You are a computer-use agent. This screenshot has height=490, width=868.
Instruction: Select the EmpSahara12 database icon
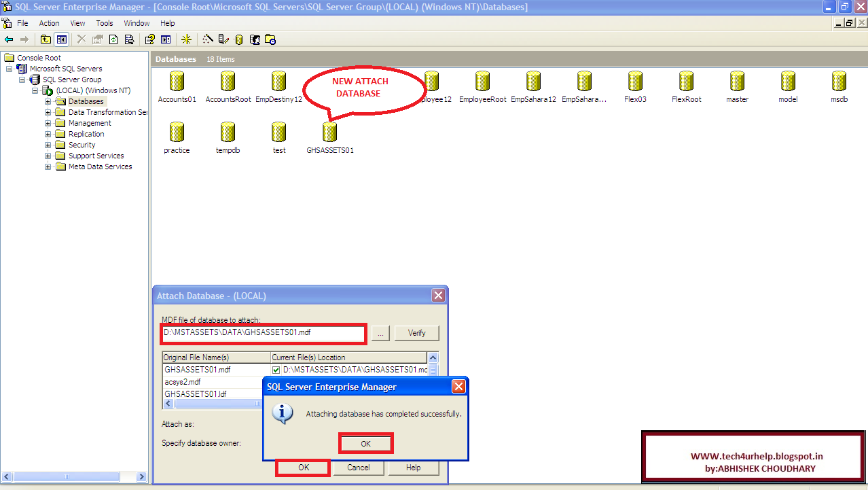coord(533,82)
